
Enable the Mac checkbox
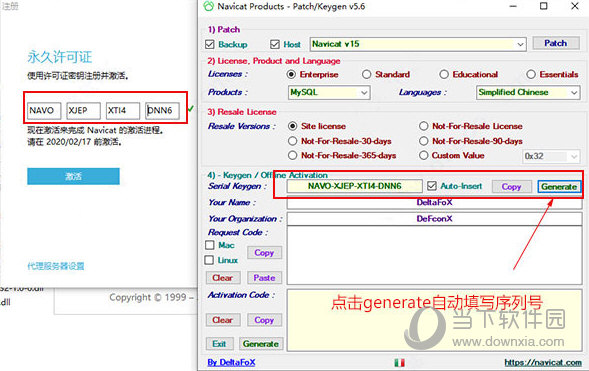pyautogui.click(x=210, y=245)
